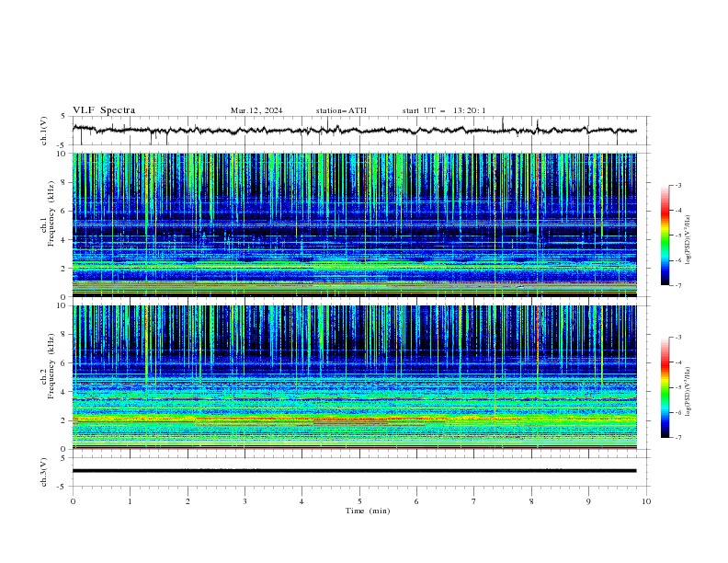728x563 pixels.
Task: Click the time axis tick label 0
Action: click(x=73, y=501)
